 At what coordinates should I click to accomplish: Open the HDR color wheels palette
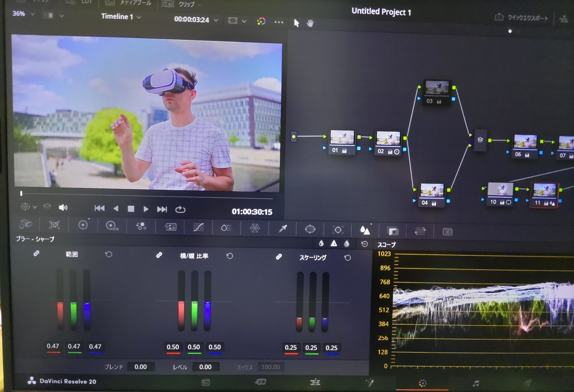pos(112,226)
